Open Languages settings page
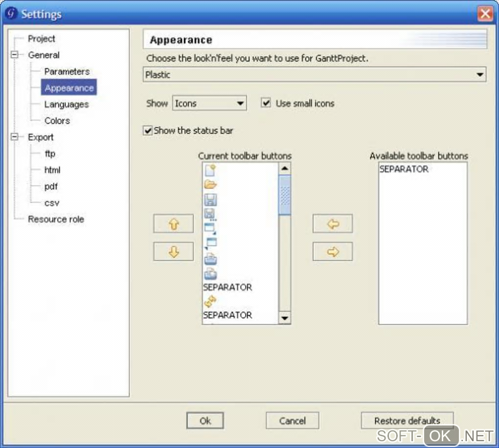The width and height of the screenshot is (499, 448). 66,104
